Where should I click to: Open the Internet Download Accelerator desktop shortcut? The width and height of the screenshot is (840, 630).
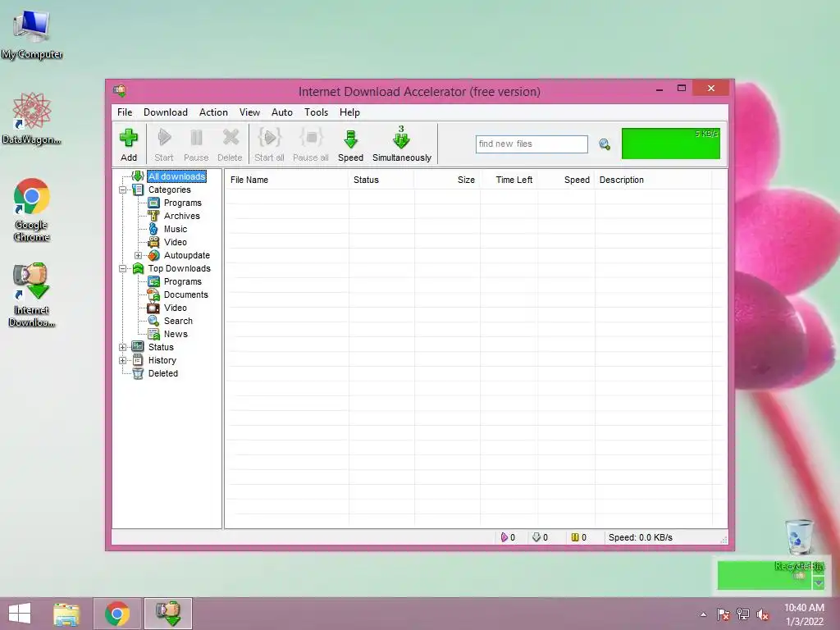click(x=32, y=294)
